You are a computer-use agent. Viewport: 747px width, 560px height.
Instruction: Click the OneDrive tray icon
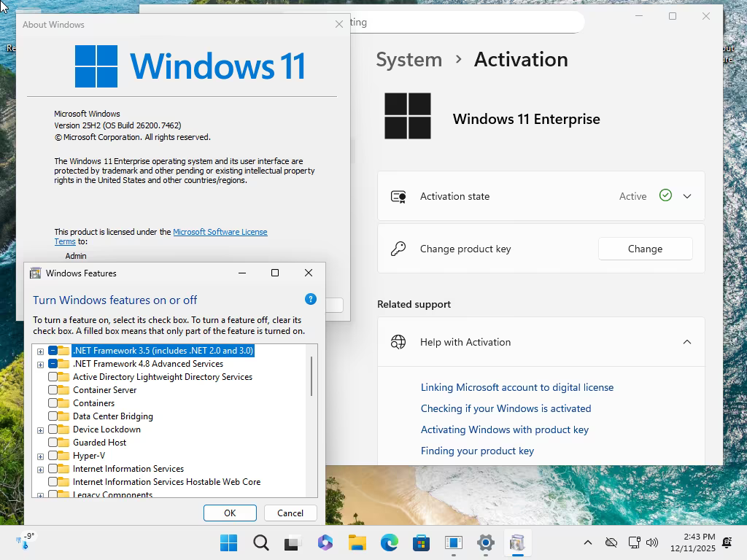[x=611, y=542]
